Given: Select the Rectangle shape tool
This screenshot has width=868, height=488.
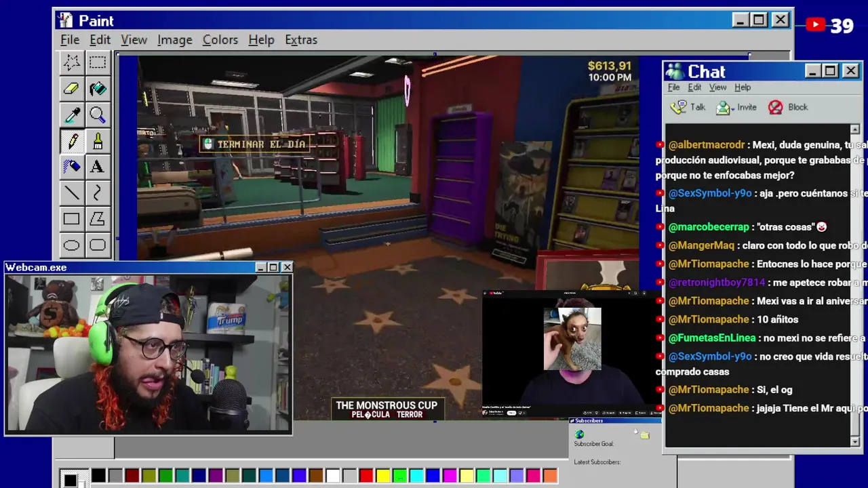Looking at the screenshot, I should pyautogui.click(x=71, y=219).
